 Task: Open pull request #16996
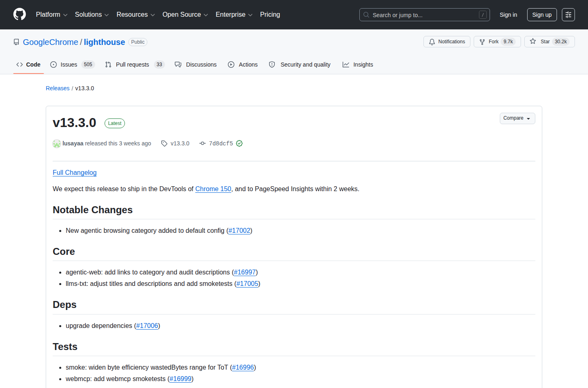point(243,367)
